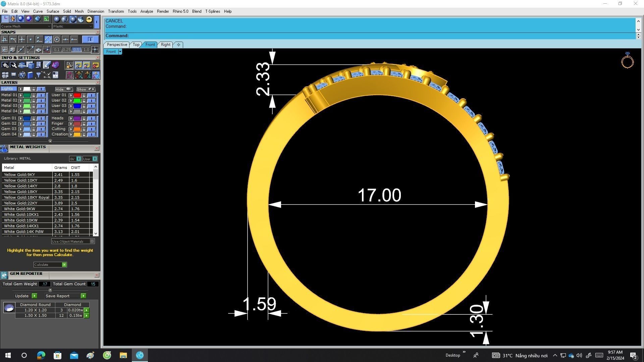644x362 pixels.
Task: Select the gold sphere render material icon
Action: [x=89, y=19]
